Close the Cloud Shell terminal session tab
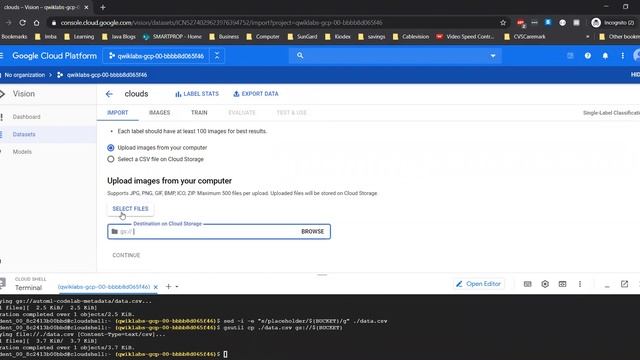 (x=156, y=287)
